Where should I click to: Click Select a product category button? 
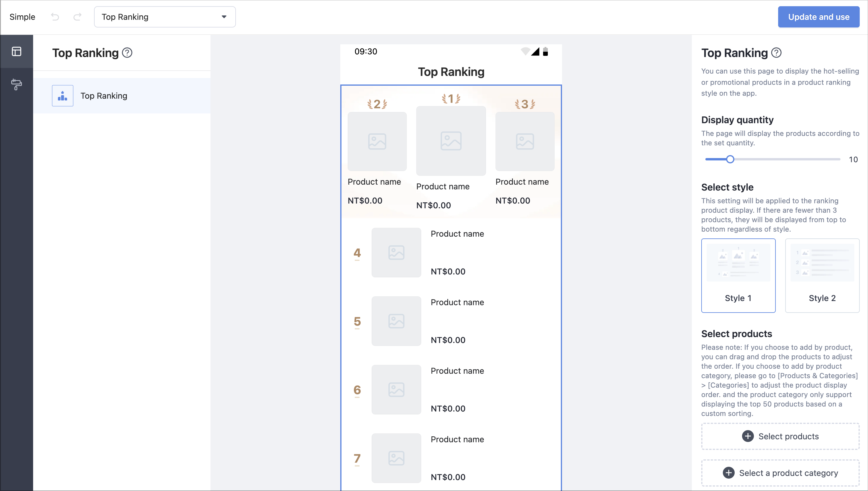click(x=780, y=473)
